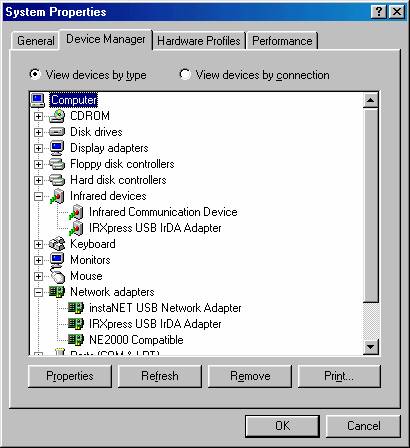Select the Disk drives icon
This screenshot has width=410, height=448.
[x=57, y=132]
